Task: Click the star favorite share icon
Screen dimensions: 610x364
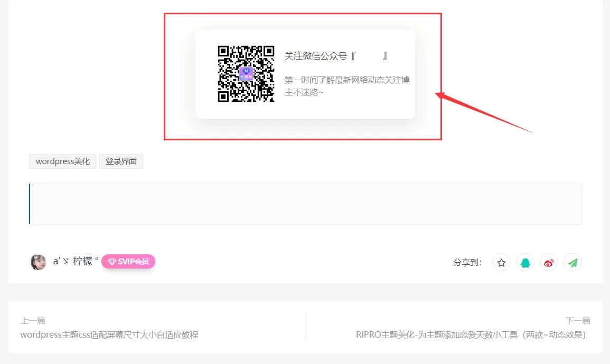Action: 501,262
